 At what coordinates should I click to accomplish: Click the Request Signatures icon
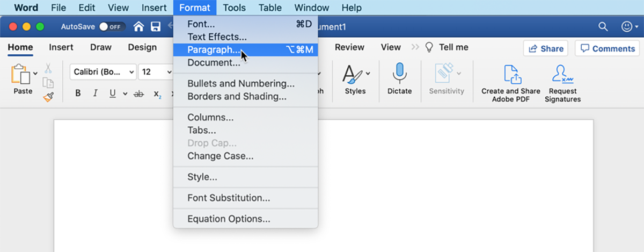click(562, 83)
